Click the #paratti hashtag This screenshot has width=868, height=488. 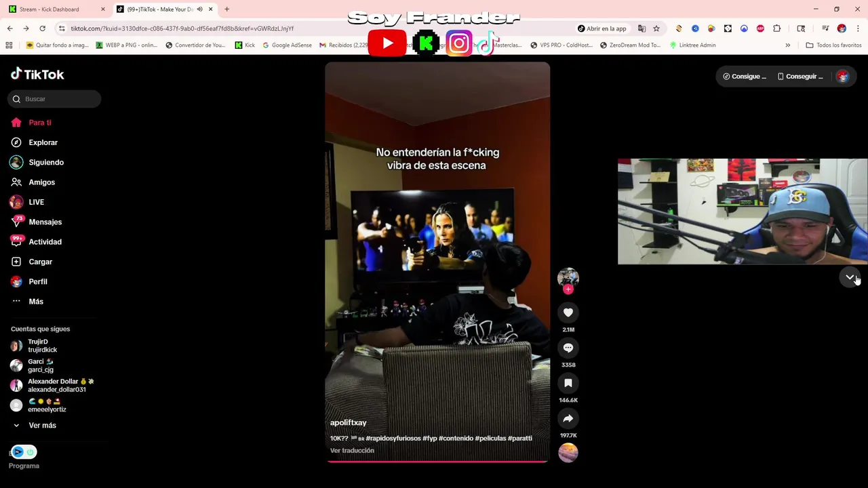click(520, 439)
